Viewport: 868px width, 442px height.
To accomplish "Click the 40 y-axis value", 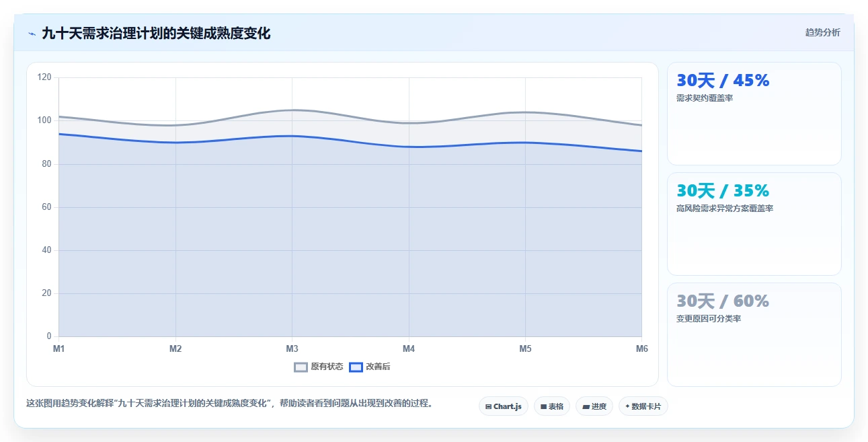I will click(46, 250).
